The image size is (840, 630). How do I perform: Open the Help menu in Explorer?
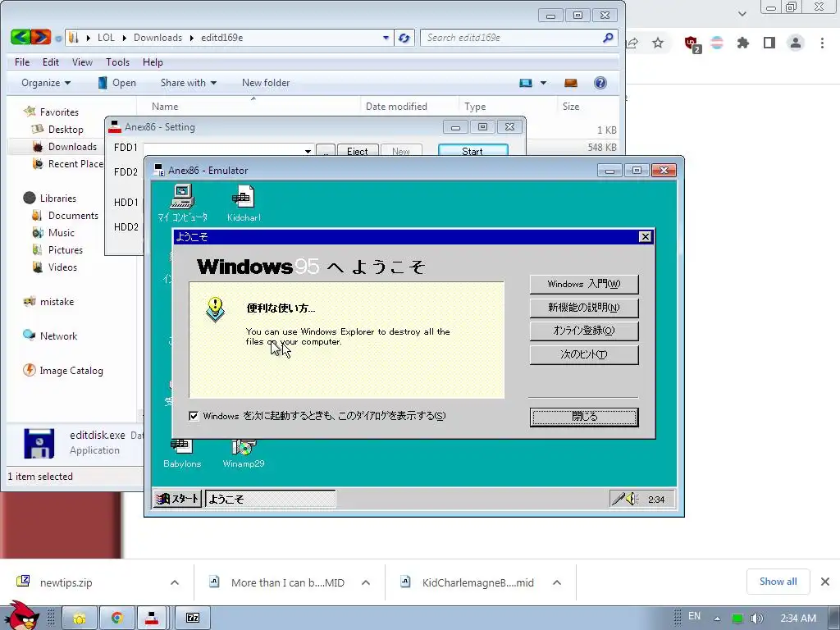click(x=152, y=62)
